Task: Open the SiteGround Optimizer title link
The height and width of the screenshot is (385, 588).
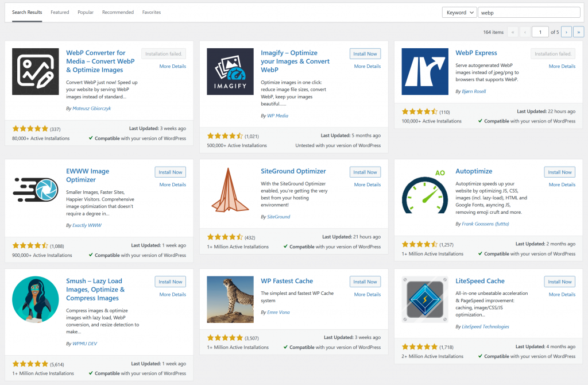Action: (x=293, y=171)
